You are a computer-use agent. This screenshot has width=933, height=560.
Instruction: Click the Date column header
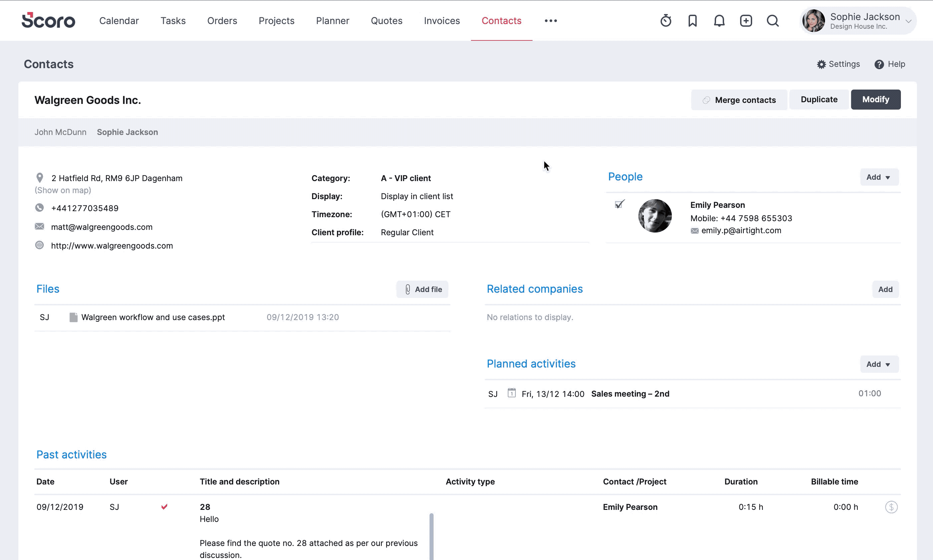point(45,481)
